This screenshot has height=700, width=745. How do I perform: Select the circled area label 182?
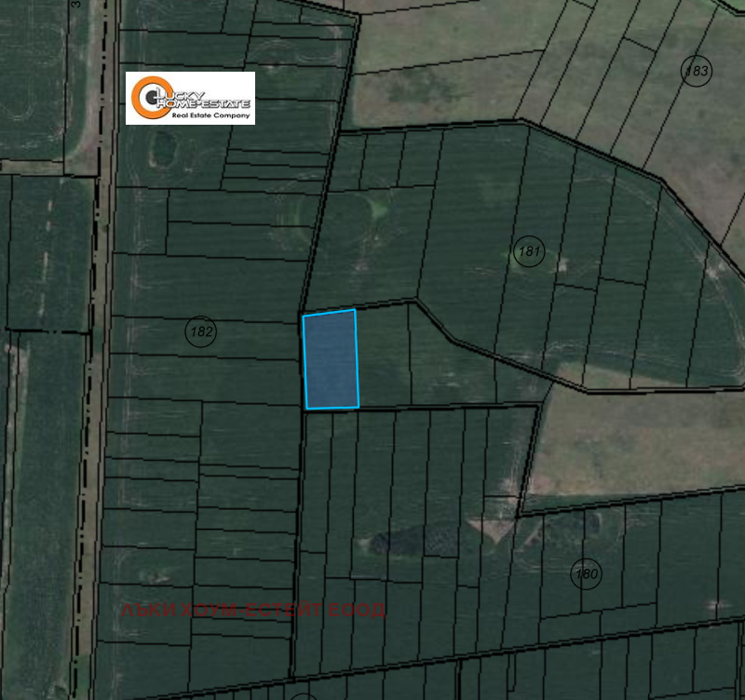pyautogui.click(x=201, y=332)
